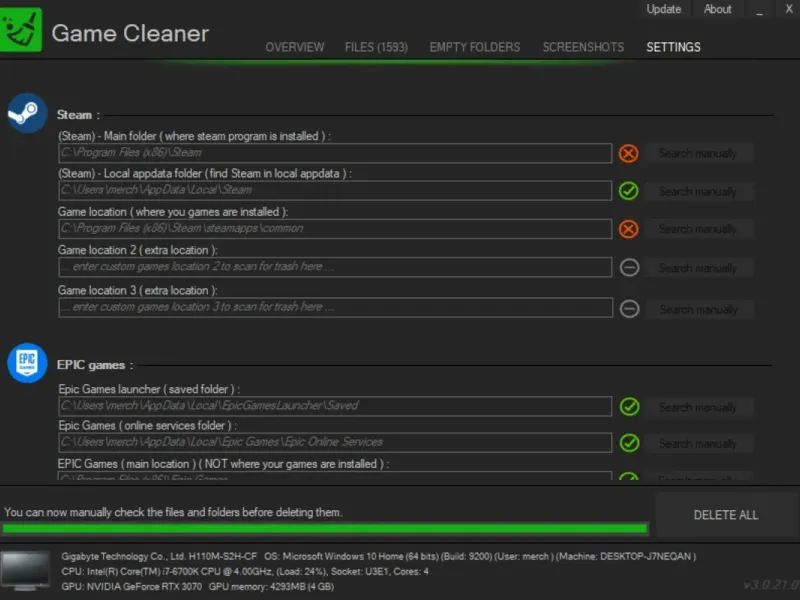Click the green check icon for Steam local appdata folder
Viewport: 800px width, 600px height.
point(629,191)
